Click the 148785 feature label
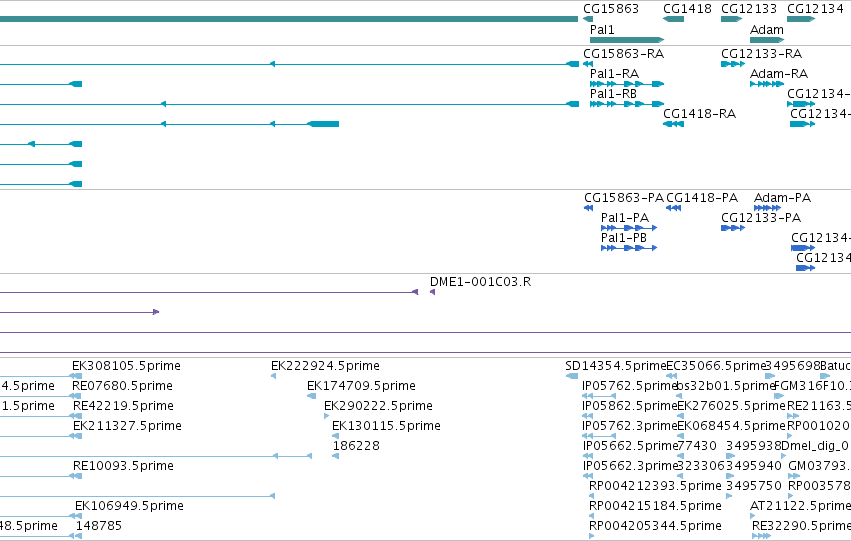Viewport: 851px width, 541px height. coord(99,526)
